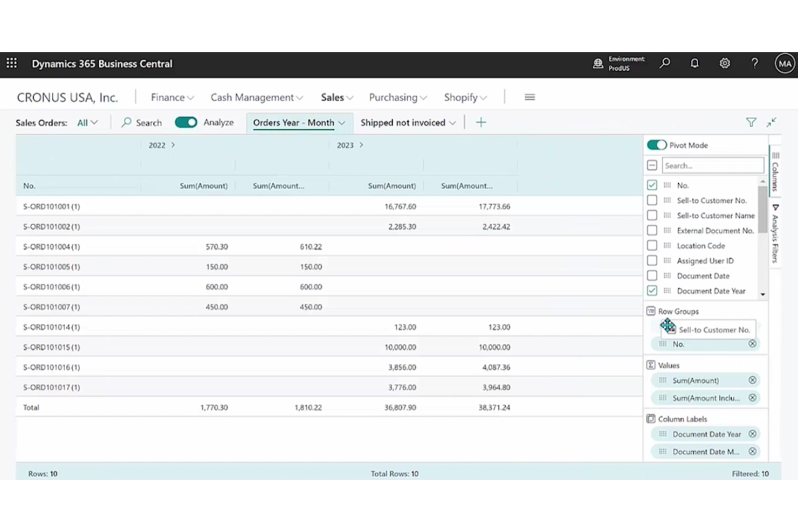798x532 pixels.
Task: Expand the Sales menu
Action: [x=337, y=97]
